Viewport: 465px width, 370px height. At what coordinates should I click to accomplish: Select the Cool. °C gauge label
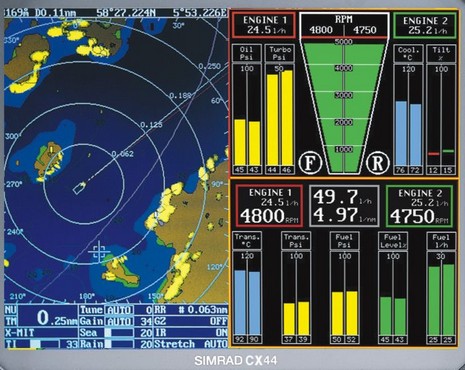tap(408, 54)
